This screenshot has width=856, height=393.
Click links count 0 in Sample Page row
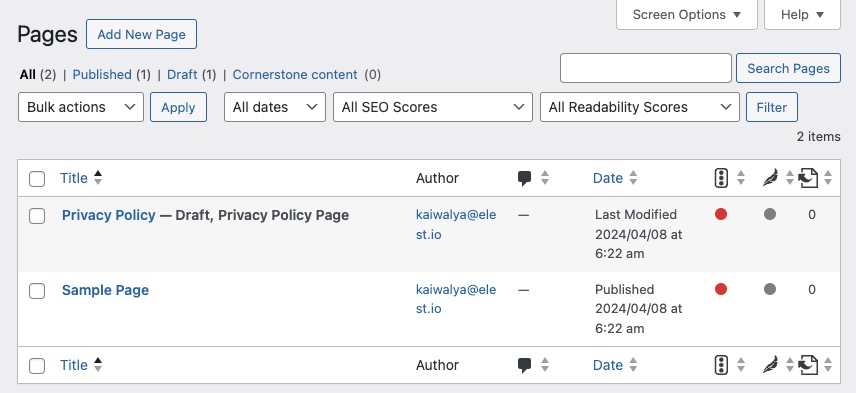(812, 289)
